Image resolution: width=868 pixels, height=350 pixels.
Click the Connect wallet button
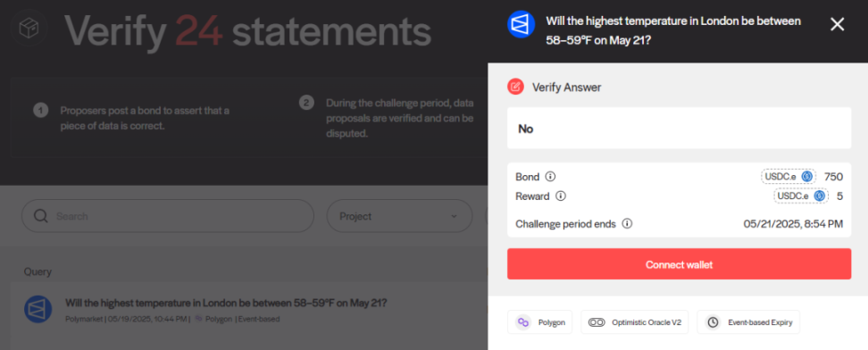(680, 264)
